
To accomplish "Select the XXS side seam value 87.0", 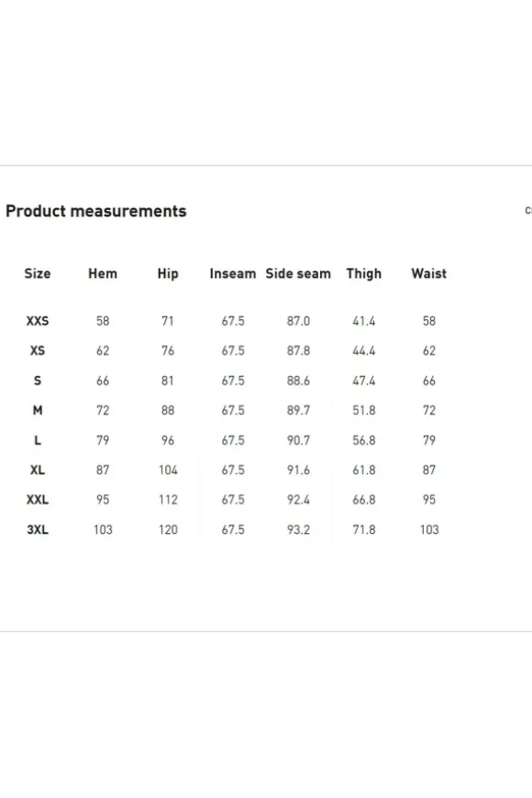I will click(298, 321).
